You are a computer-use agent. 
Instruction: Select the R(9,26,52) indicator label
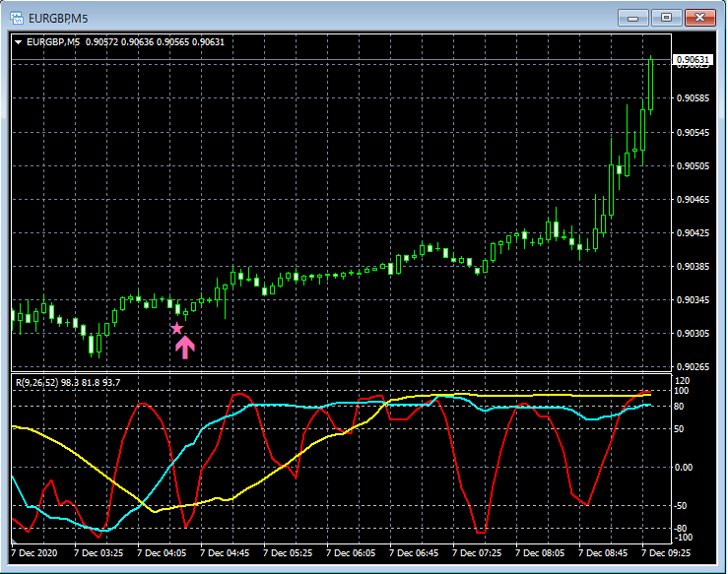point(37,381)
